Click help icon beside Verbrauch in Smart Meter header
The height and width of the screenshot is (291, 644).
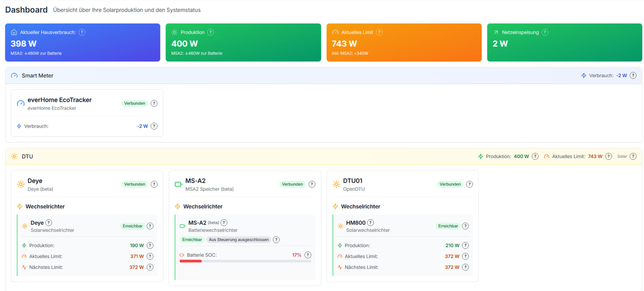[633, 76]
